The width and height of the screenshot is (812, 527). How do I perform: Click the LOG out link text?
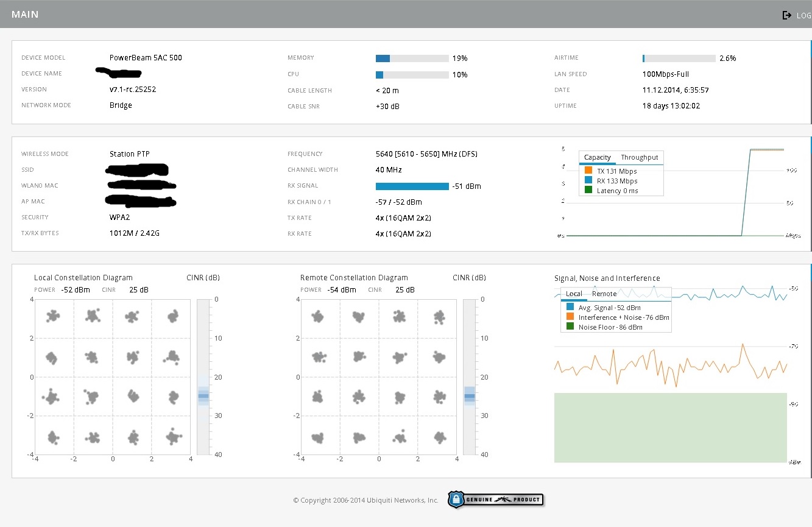(804, 15)
